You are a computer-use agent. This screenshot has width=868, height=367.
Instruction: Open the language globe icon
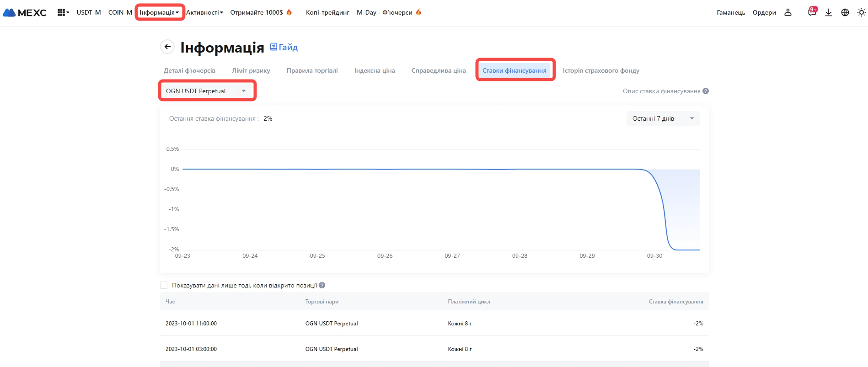coord(845,12)
